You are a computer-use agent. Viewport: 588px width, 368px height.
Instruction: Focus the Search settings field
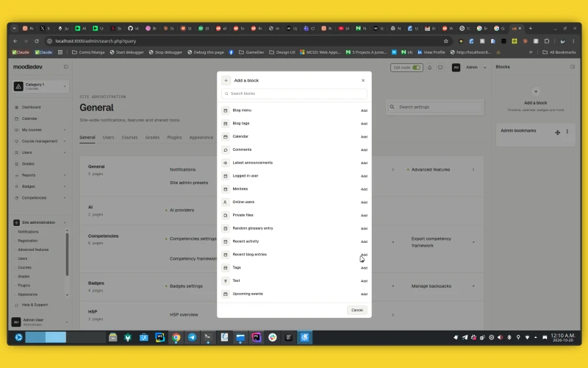[x=435, y=107]
